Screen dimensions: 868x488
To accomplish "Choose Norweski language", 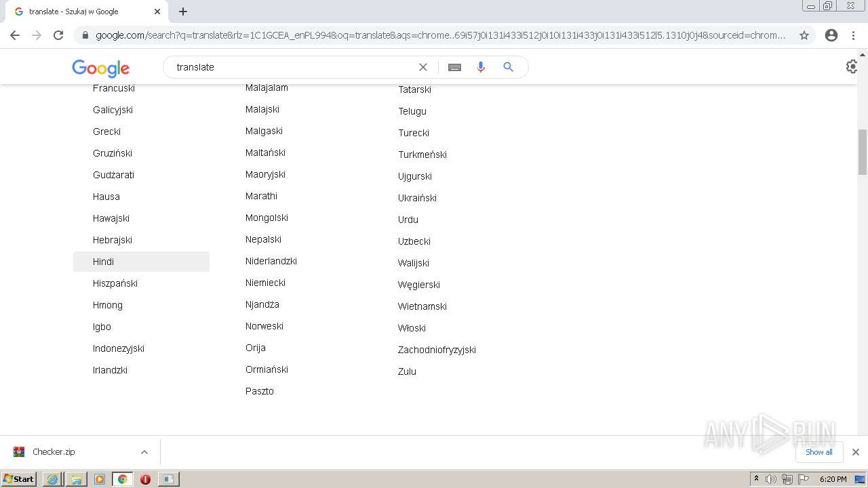I will 264,326.
